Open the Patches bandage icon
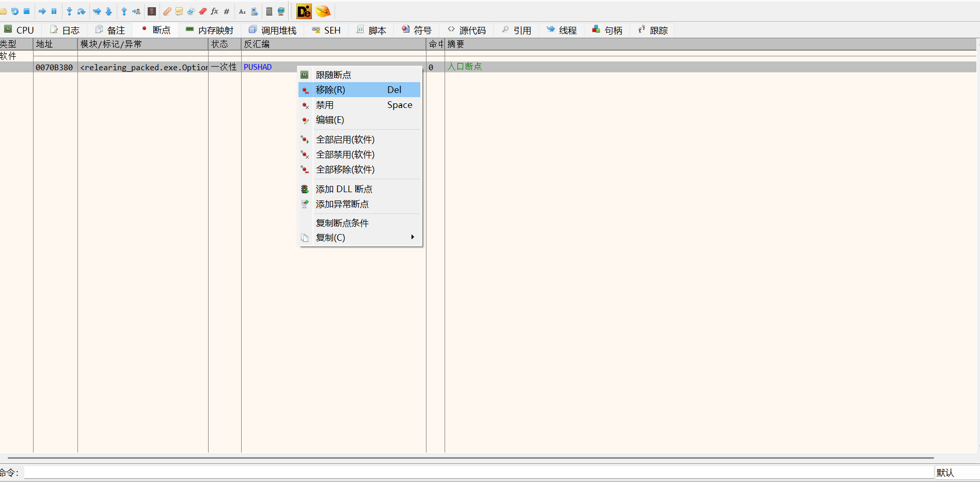Viewport: 980px width, 482px height. [167, 11]
